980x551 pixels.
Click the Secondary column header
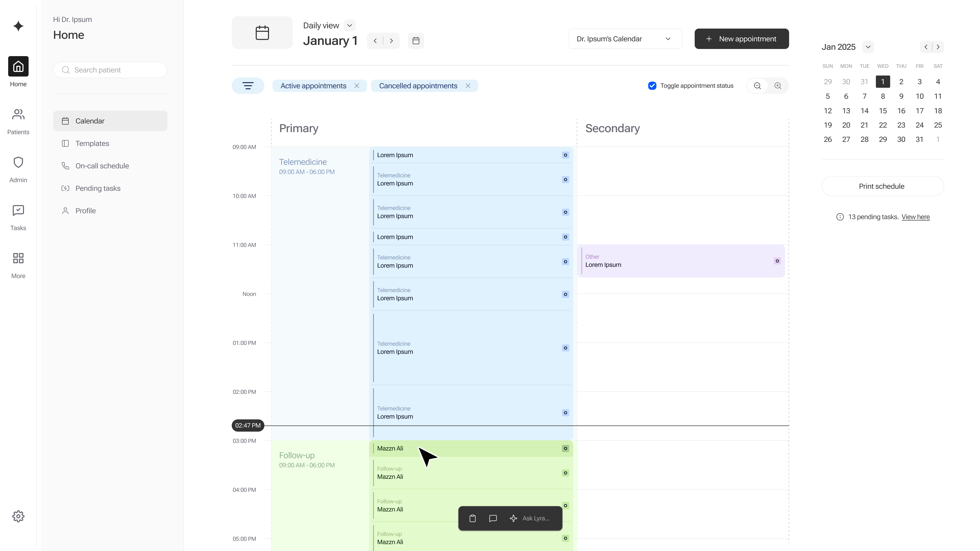pos(612,129)
